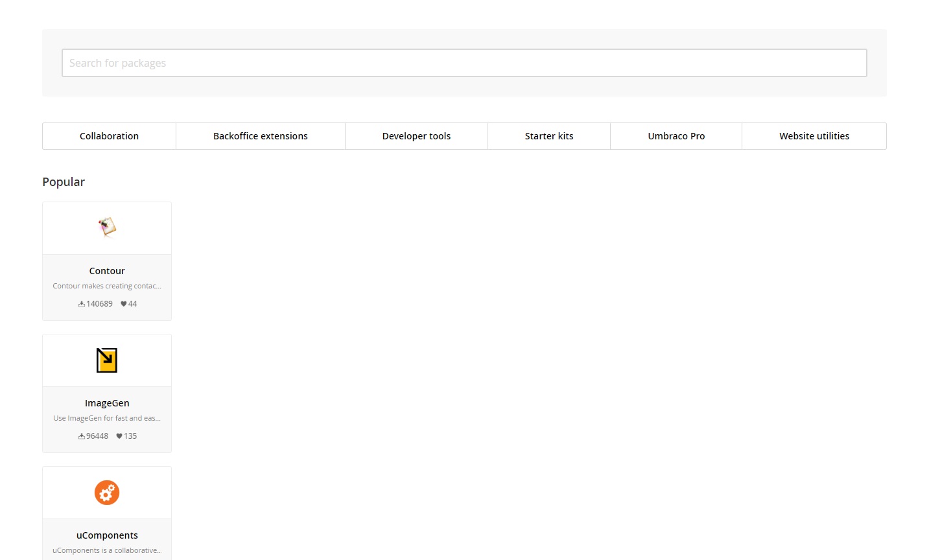Viewport: 929px width, 560px height.
Task: Select the Website utilities category
Action: (x=814, y=136)
